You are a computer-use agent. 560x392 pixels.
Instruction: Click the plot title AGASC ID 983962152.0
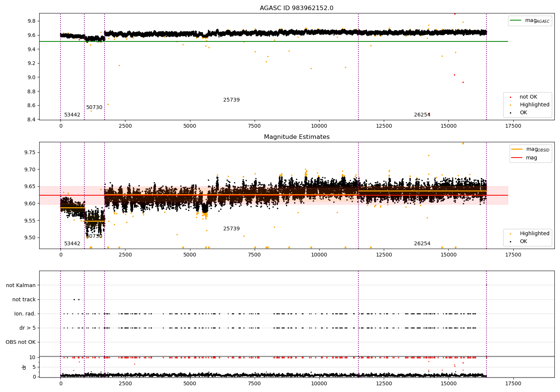(x=296, y=8)
